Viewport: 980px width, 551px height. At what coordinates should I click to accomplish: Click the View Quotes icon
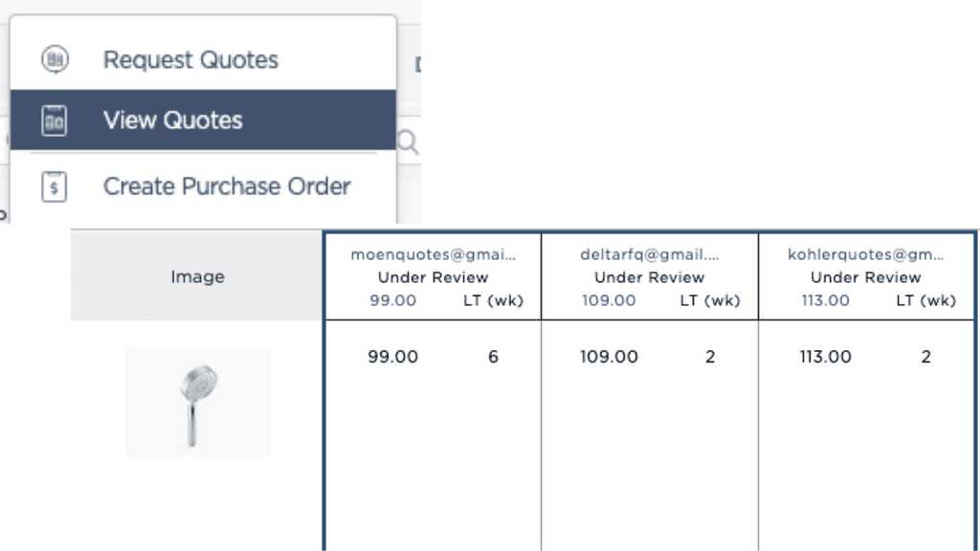[x=55, y=121]
